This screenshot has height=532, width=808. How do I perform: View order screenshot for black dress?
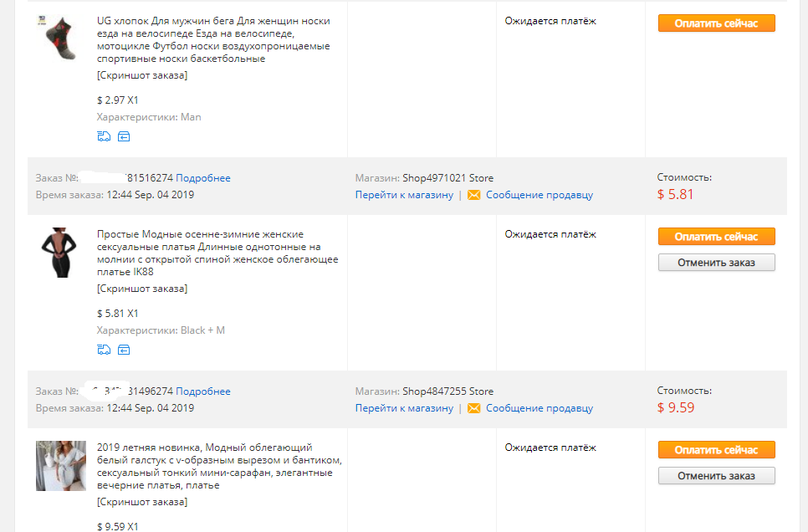(142, 289)
